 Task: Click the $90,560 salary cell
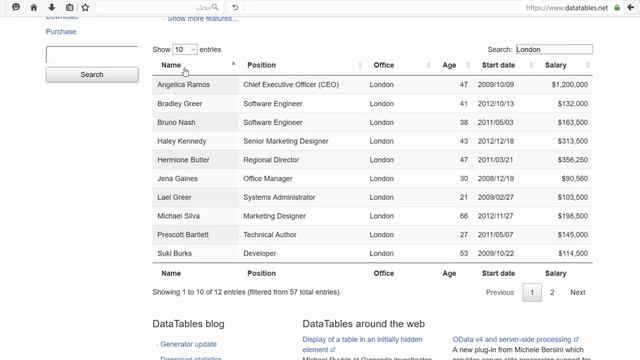coord(564,179)
